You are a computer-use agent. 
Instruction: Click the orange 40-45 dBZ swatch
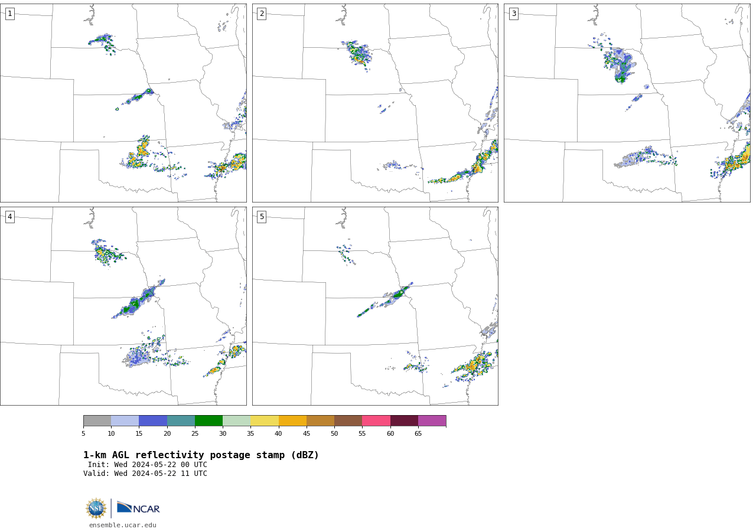(292, 420)
